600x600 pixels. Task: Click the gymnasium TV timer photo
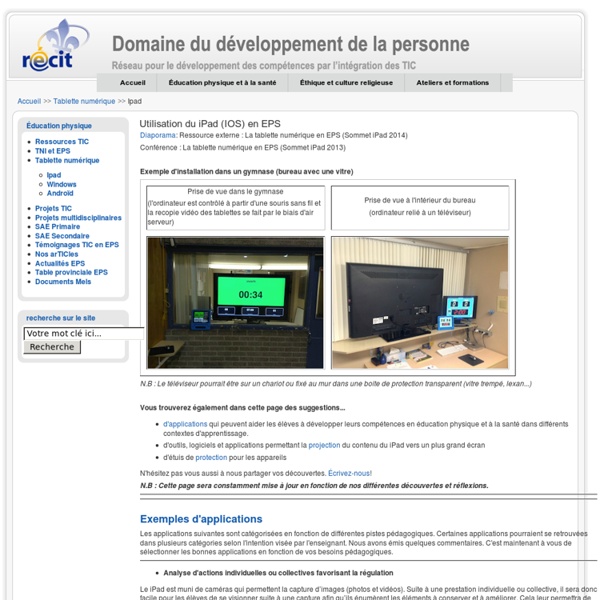click(235, 303)
